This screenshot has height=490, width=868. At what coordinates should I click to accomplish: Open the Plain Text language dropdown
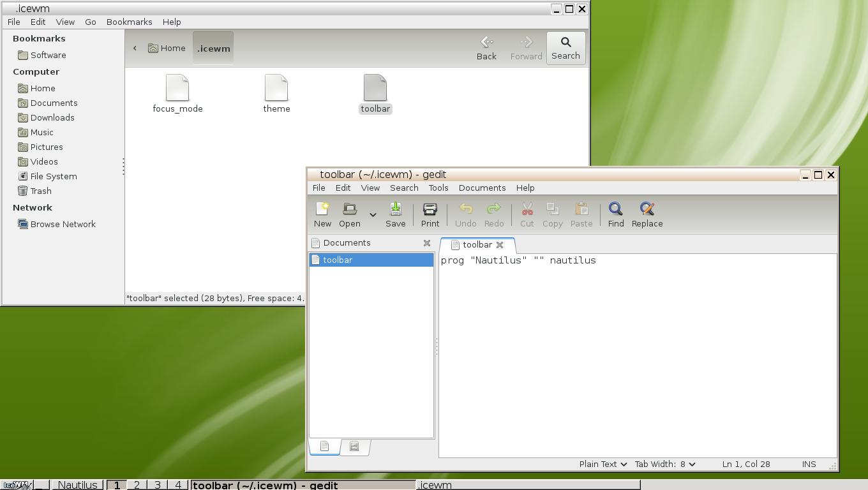601,464
